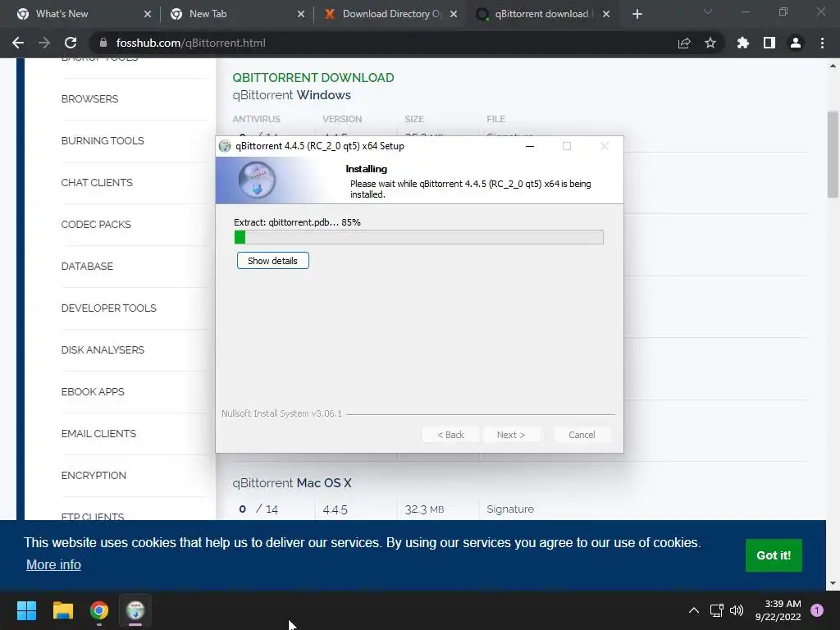Click the qBittorrent installer taskbar icon
The image size is (840, 630).
pyautogui.click(x=135, y=610)
